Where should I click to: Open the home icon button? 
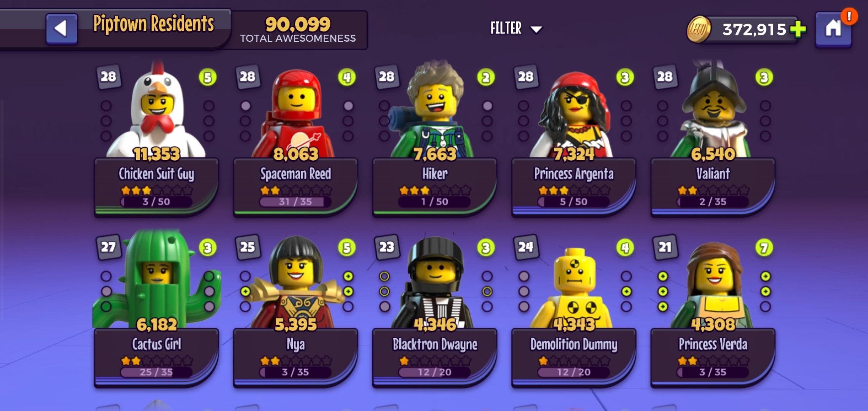(x=833, y=29)
